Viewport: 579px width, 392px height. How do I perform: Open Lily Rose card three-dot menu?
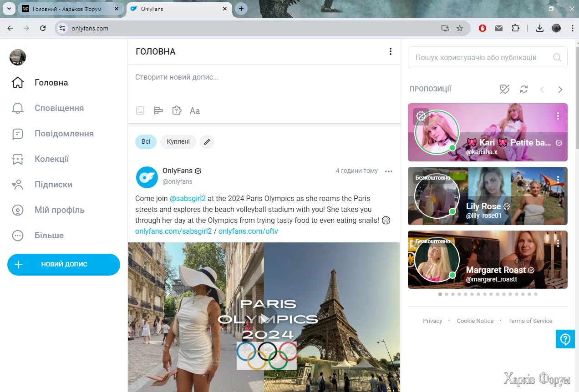click(x=558, y=180)
